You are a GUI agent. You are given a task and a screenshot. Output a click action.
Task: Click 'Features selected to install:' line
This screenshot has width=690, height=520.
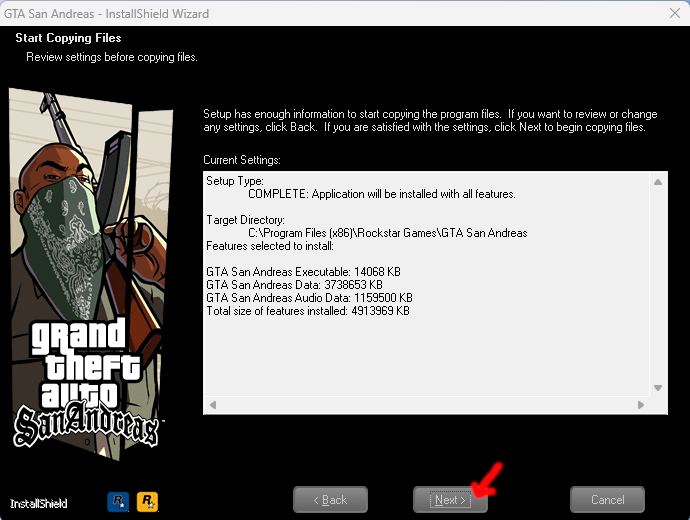coord(270,246)
